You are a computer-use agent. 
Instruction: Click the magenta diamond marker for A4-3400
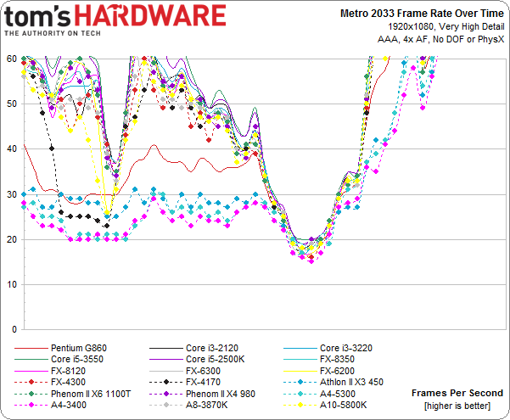tap(31, 406)
